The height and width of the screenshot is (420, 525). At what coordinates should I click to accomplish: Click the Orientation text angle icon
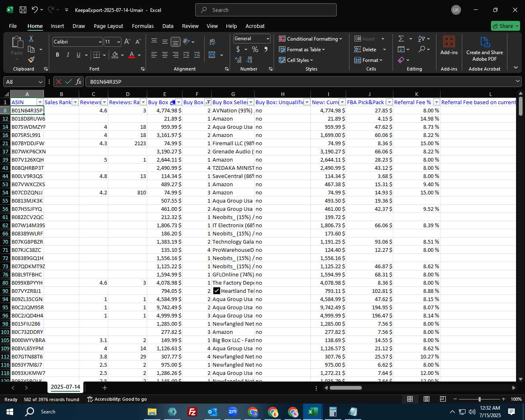point(186,42)
